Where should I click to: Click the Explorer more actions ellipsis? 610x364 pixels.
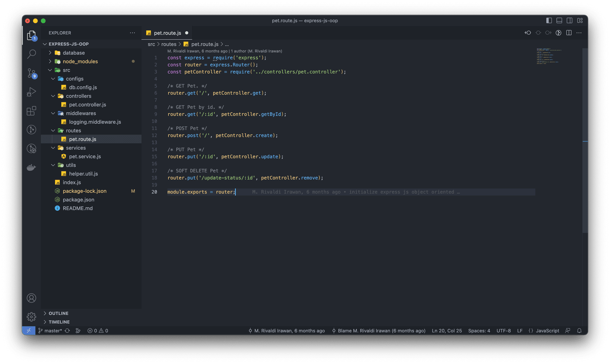(x=132, y=33)
